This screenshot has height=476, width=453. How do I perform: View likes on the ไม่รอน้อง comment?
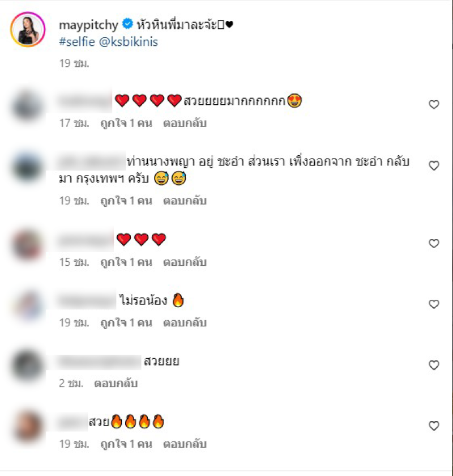point(126,322)
